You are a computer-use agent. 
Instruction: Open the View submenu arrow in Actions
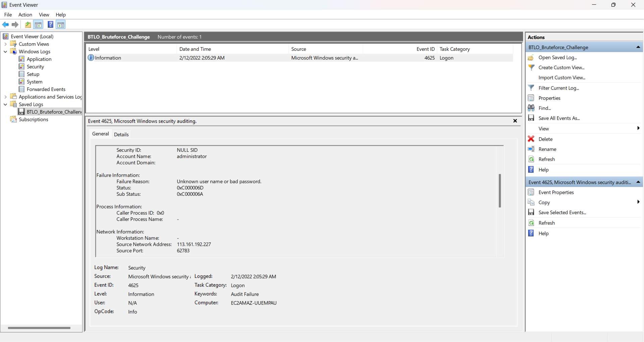[638, 128]
